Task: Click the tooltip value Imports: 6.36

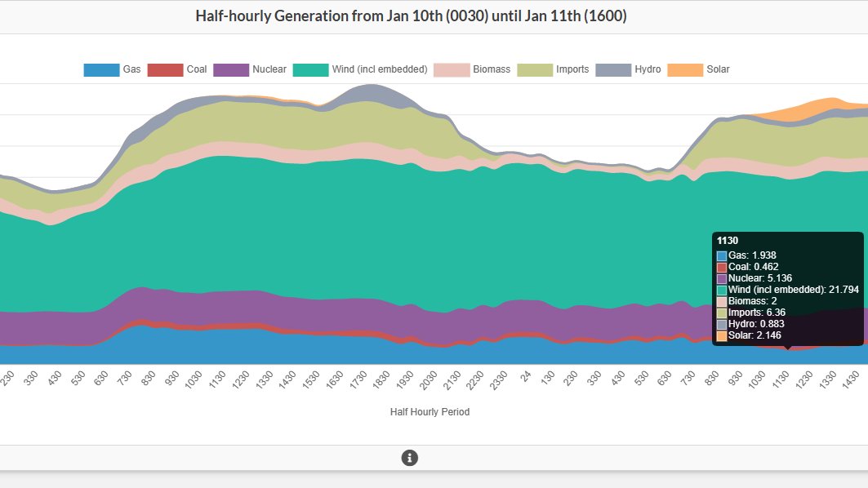Action: coord(757,313)
